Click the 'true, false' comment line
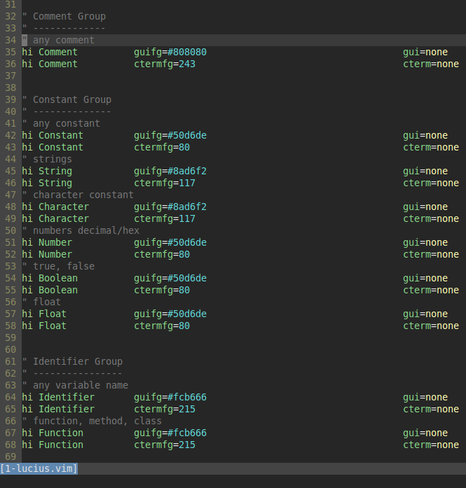This screenshot has height=488, width=466. [x=58, y=266]
